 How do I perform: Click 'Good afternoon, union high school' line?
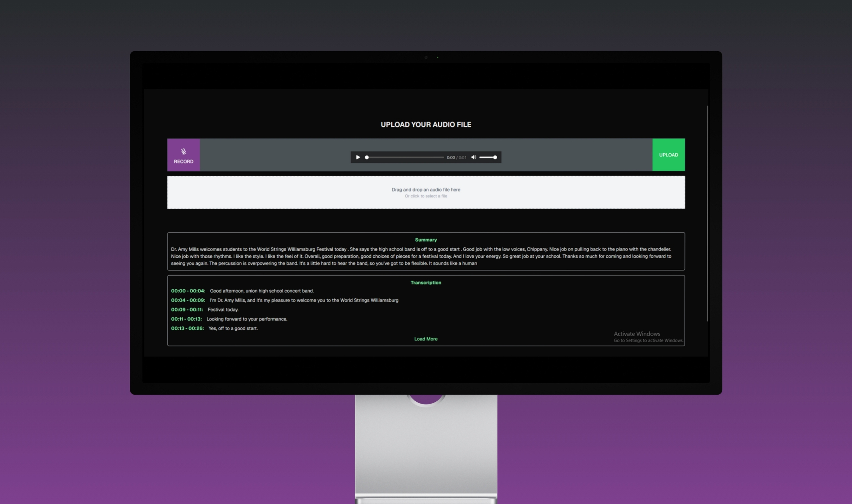(262, 291)
